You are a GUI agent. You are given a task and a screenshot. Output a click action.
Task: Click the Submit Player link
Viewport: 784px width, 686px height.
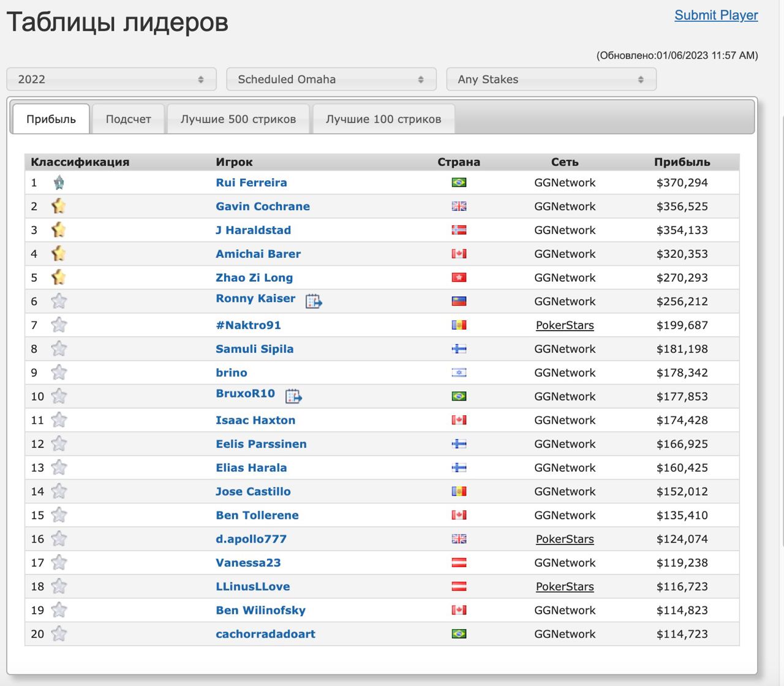pyautogui.click(x=716, y=15)
